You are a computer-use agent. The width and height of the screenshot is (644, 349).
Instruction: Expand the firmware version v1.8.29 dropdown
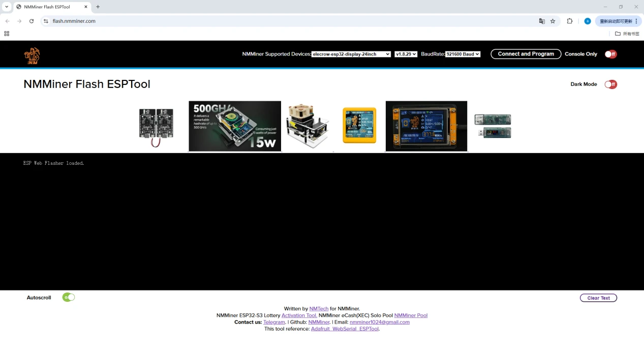[406, 54]
